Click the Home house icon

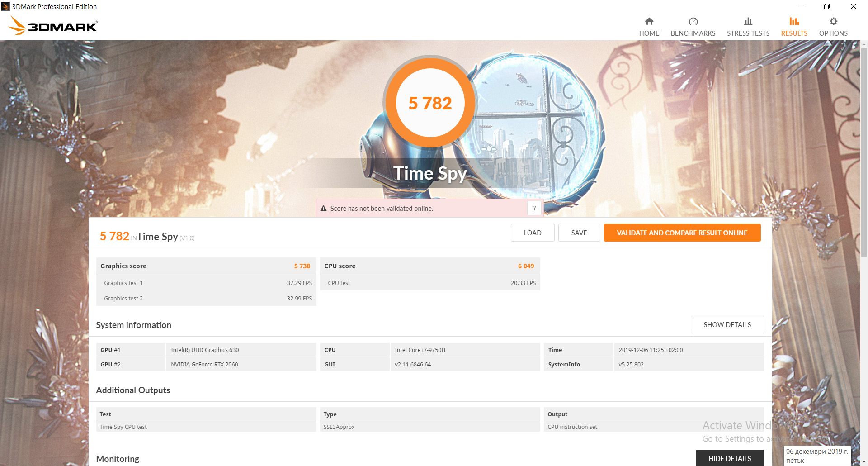649,21
